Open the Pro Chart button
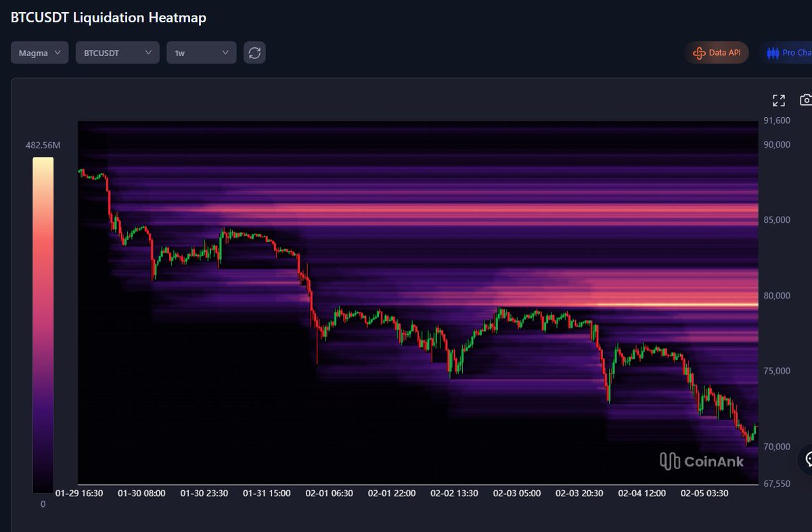Viewport: 812px width, 532px height. (x=786, y=53)
